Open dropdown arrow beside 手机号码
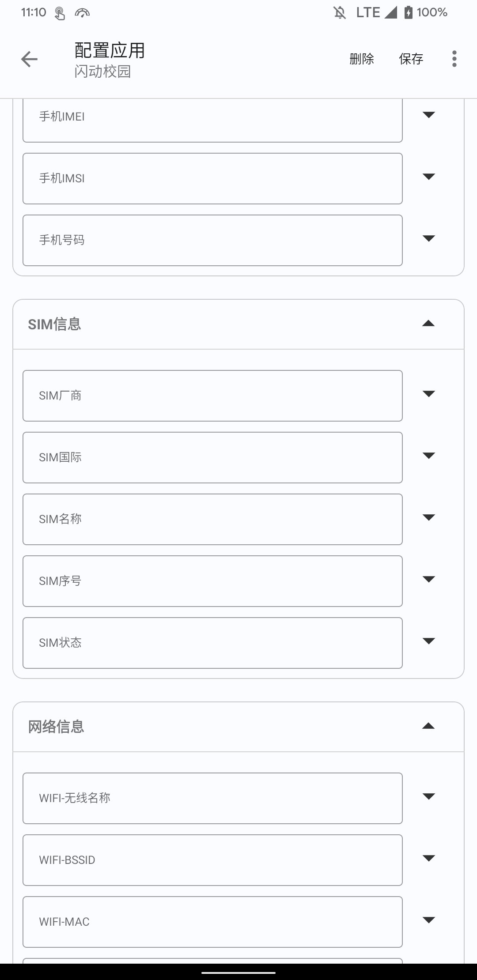Screen dimensions: 477x980 coord(429,239)
